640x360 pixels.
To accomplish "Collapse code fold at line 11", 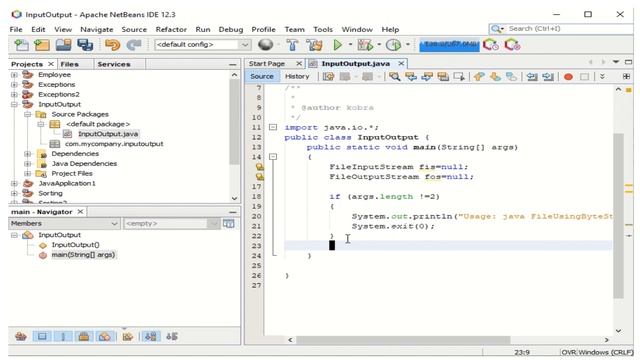I will 273,127.
